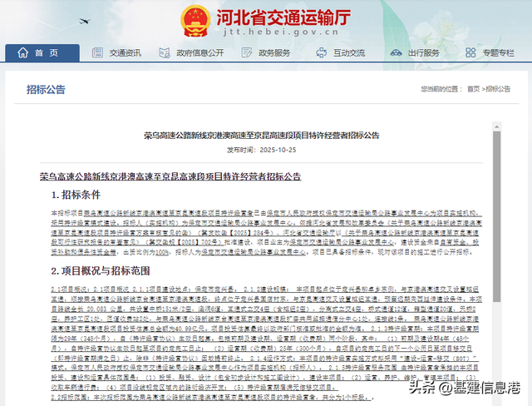Click the home icon in the 首页 tab
This screenshot has width=532, height=406.
(22, 52)
